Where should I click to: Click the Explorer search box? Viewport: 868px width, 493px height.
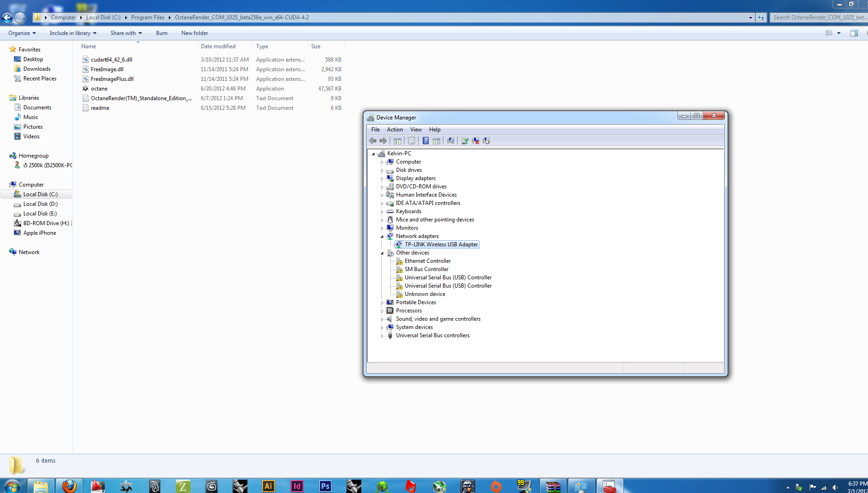point(818,17)
